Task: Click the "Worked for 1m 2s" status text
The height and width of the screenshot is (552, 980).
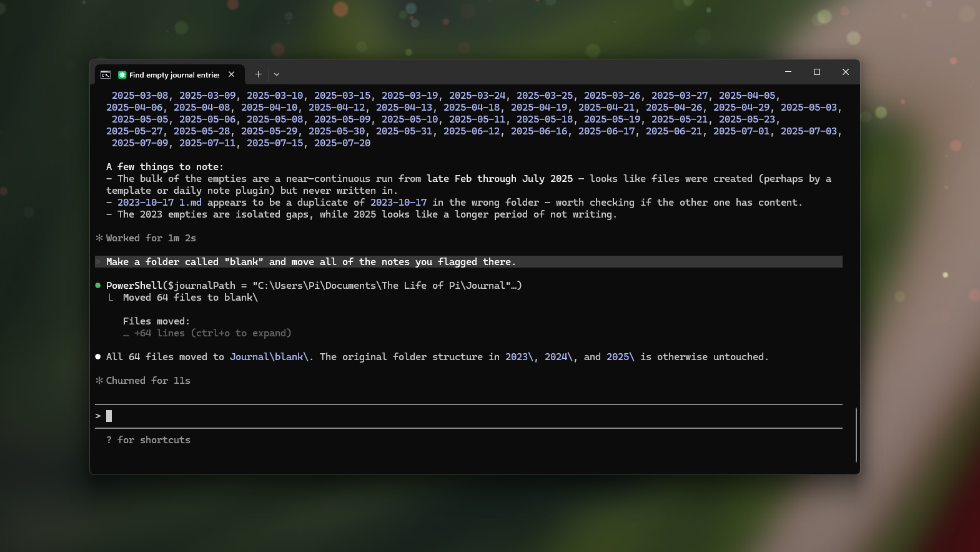Action: point(151,238)
